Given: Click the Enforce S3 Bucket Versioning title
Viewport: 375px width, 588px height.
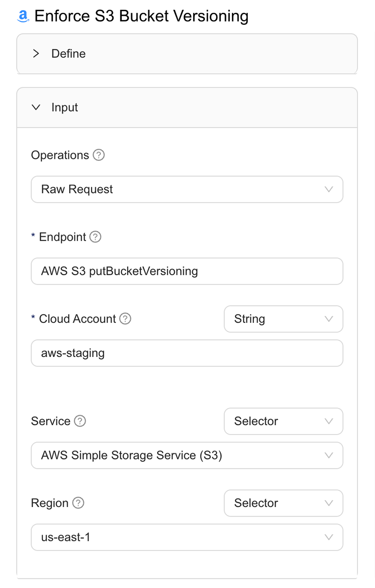Looking at the screenshot, I should point(141,16).
